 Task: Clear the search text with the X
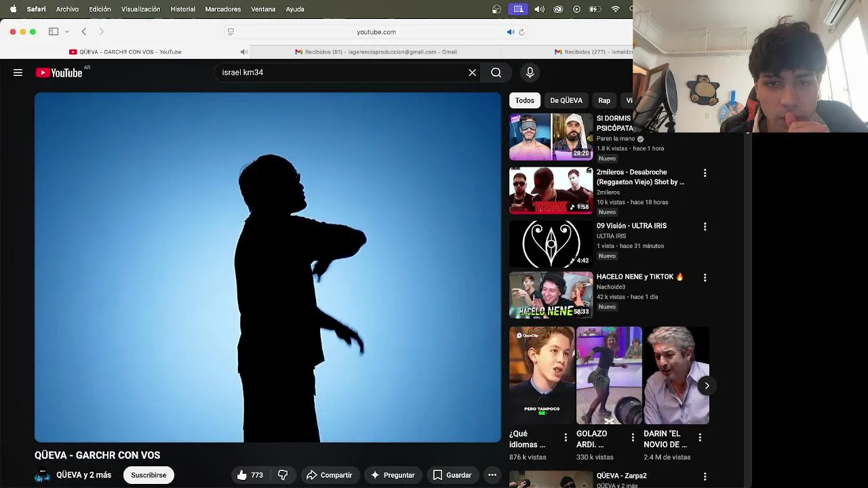[x=473, y=73]
